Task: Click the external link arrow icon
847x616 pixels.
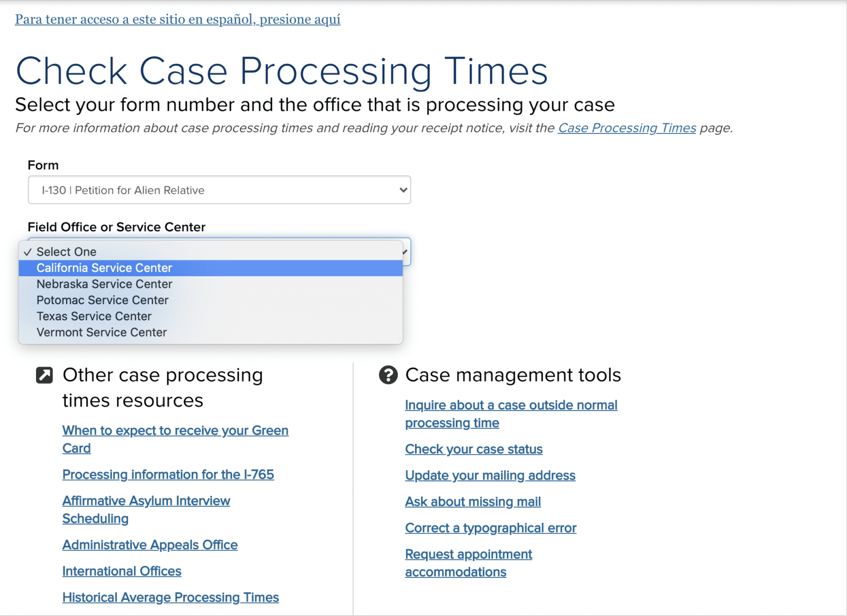Action: (x=44, y=375)
